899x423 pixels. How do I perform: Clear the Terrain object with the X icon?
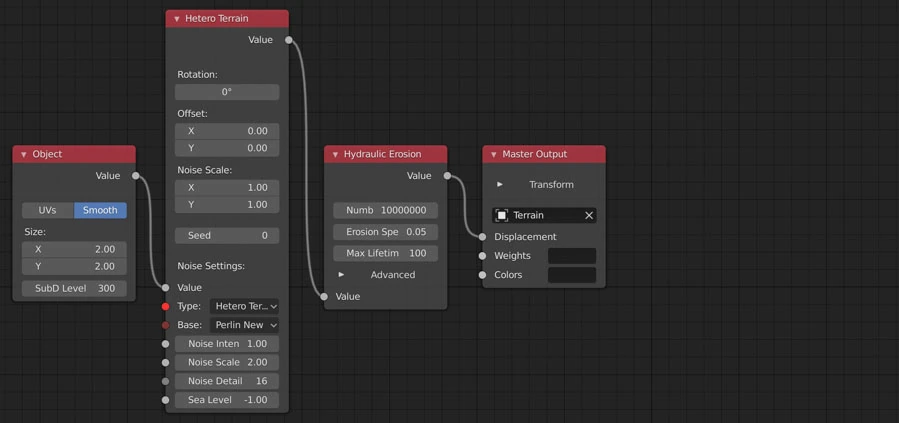coord(588,215)
